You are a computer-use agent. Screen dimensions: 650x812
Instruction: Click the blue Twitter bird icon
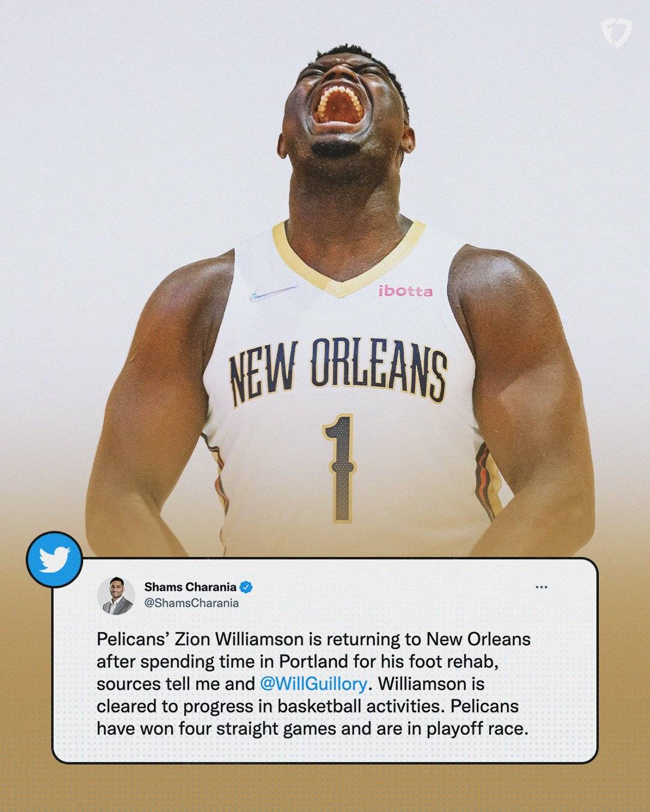tap(54, 559)
